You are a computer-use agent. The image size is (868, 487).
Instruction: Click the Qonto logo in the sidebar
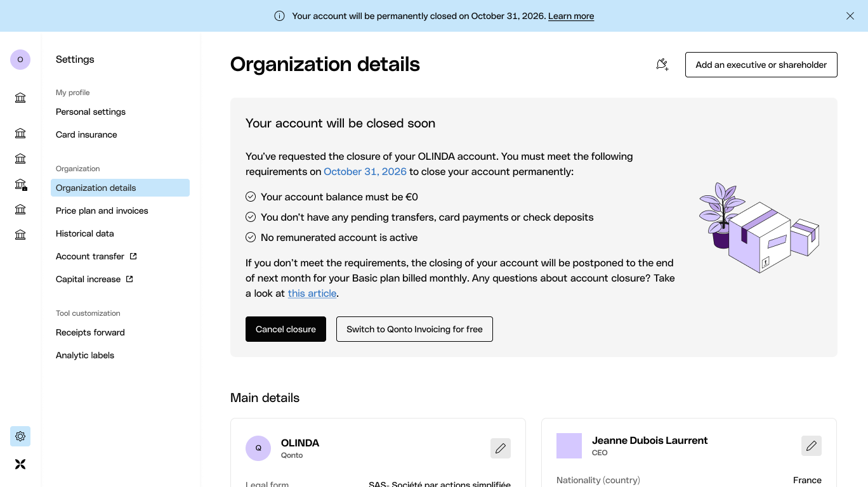click(x=20, y=464)
